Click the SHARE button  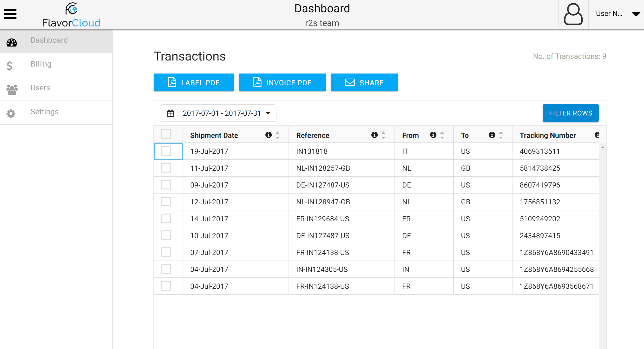click(x=364, y=83)
